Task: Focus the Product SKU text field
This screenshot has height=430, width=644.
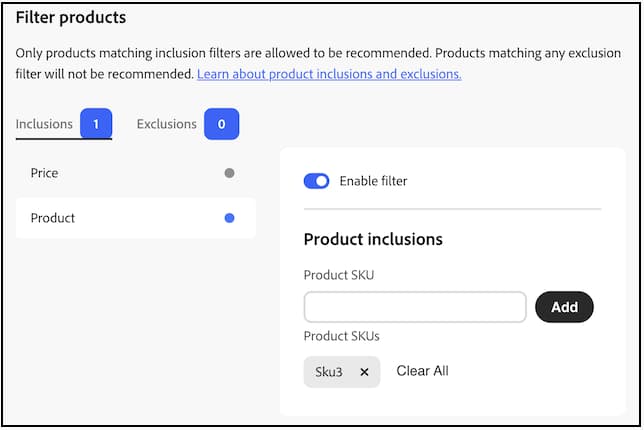Action: 415,307
